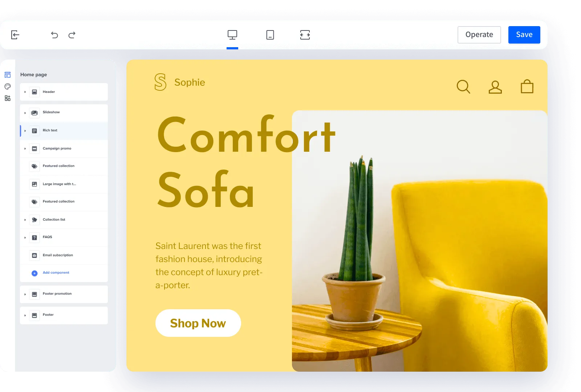Toggle full-width preview mode
This screenshot has width=581, height=392.
coord(305,35)
